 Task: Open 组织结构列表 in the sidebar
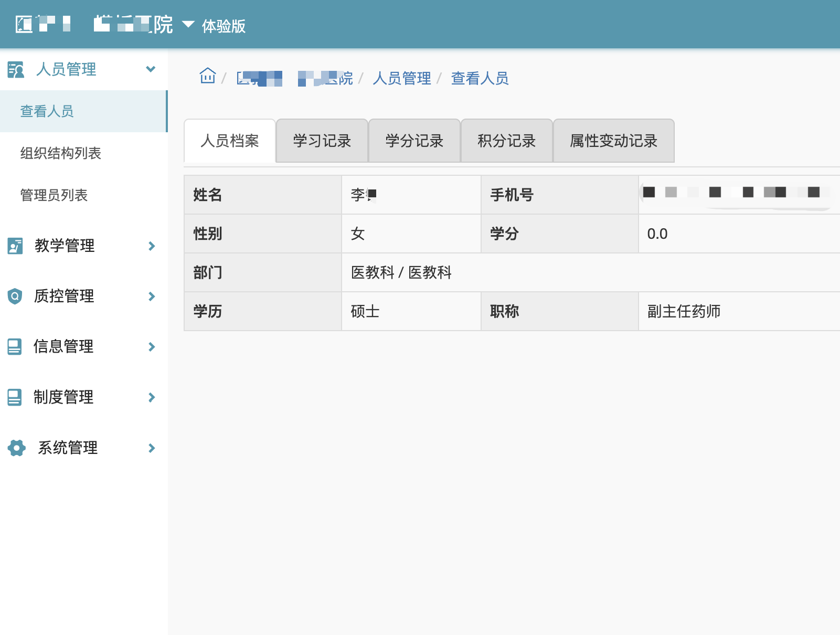click(60, 153)
